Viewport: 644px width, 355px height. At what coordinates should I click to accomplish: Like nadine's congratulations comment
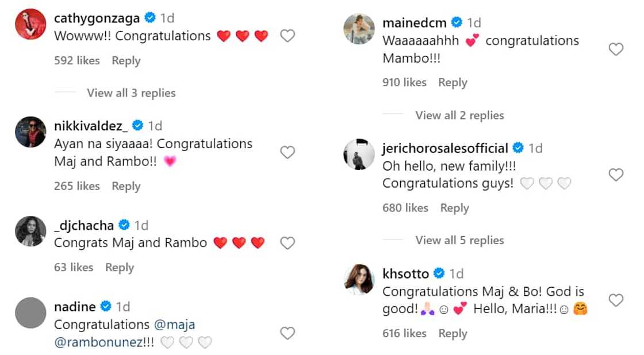click(x=287, y=333)
